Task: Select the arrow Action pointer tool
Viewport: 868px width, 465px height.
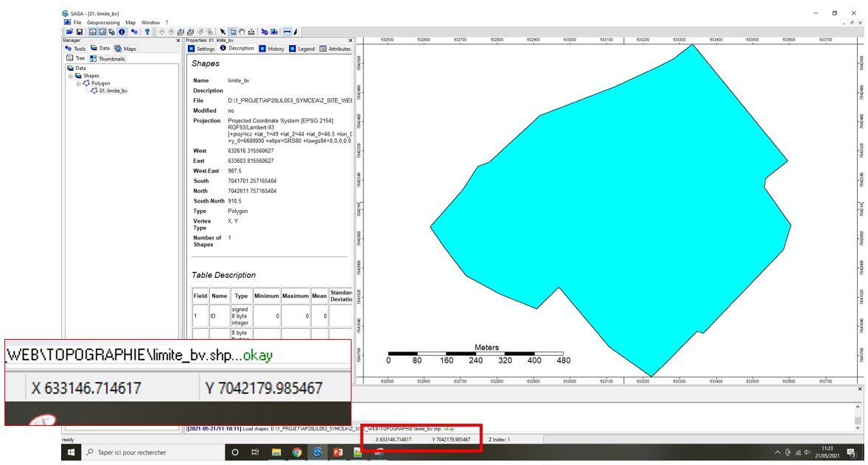Action: coord(223,32)
